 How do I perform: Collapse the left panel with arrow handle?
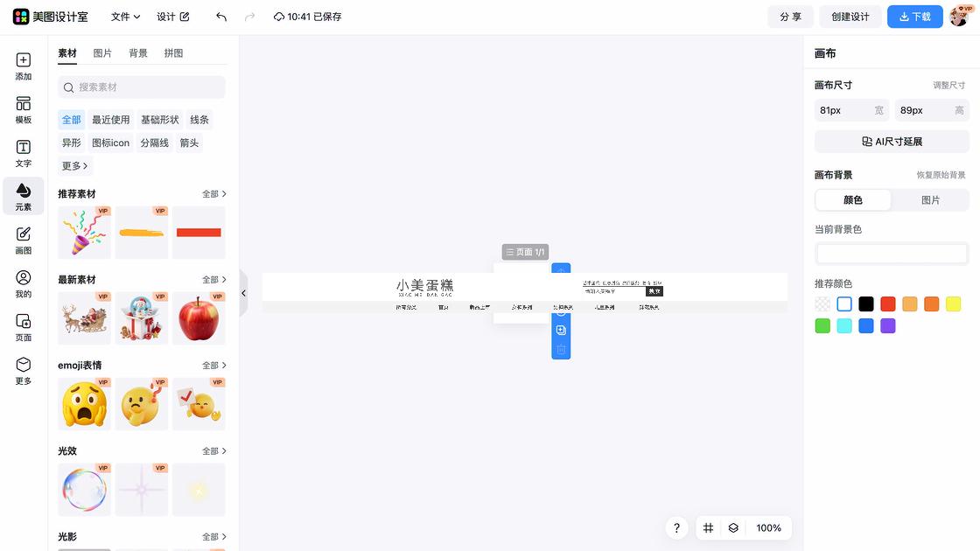[x=244, y=293]
